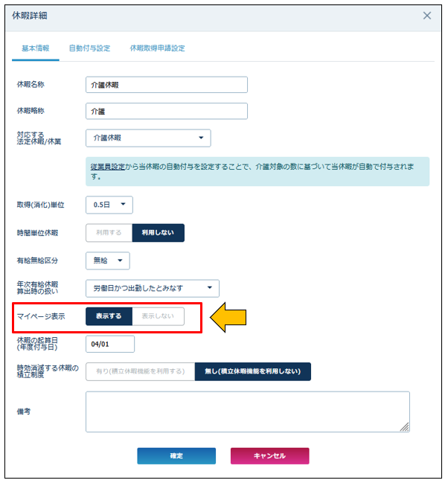Open the 休暇取得申請設定 tab
The width and height of the screenshot is (448, 483).
157,48
